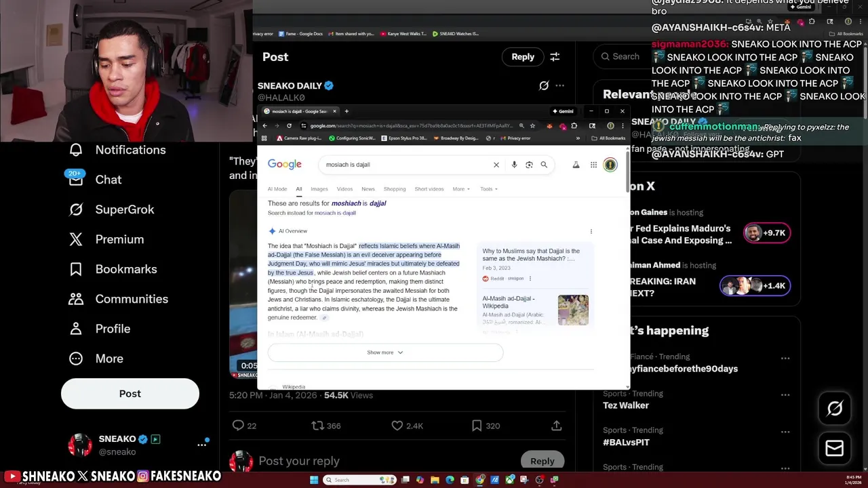Click Gemini button in Chrome title bar
Viewport: 868px width, 488px height.
pos(563,111)
